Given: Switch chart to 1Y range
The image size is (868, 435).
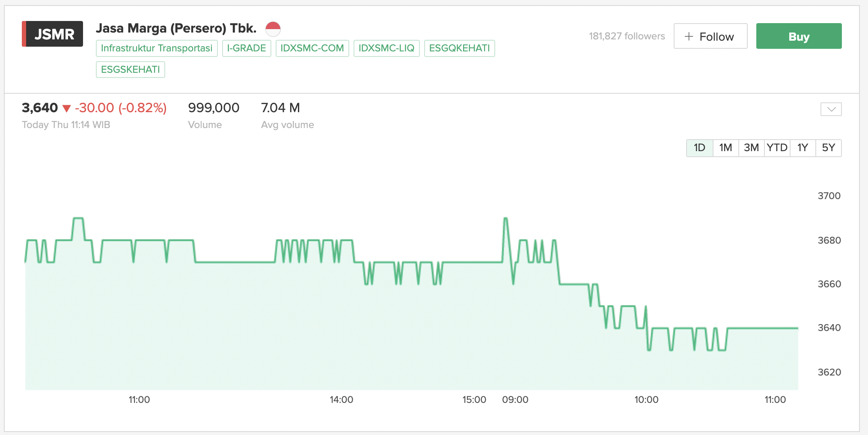Looking at the screenshot, I should 803,148.
